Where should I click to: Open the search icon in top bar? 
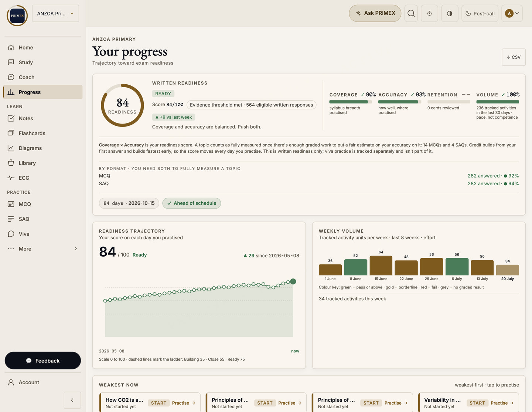411,13
